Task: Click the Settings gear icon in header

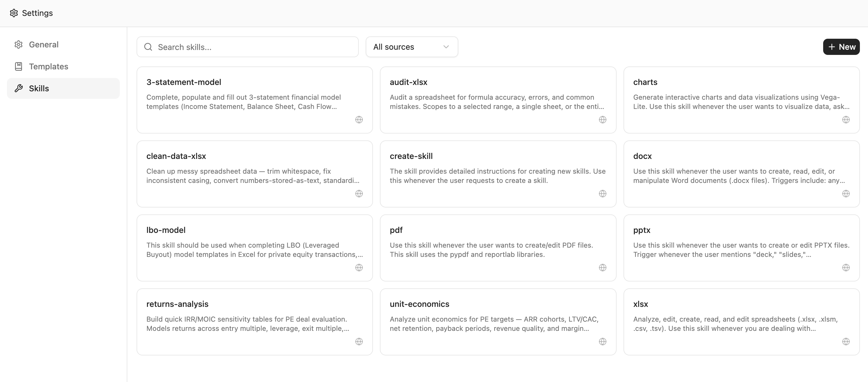Action: 14,13
